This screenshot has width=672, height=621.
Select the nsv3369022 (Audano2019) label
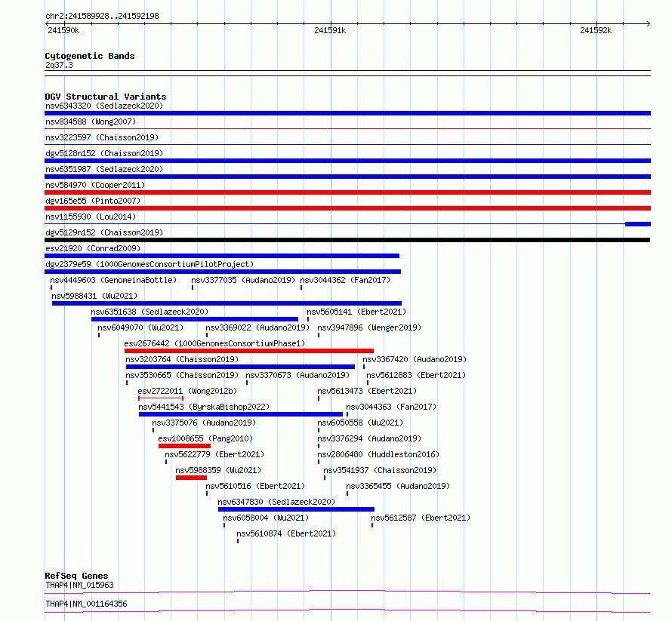pyautogui.click(x=257, y=327)
